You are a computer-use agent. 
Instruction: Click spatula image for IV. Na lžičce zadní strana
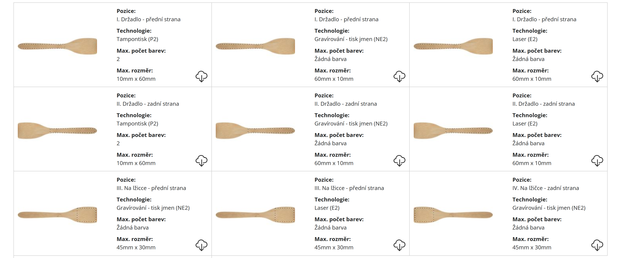coord(453,215)
